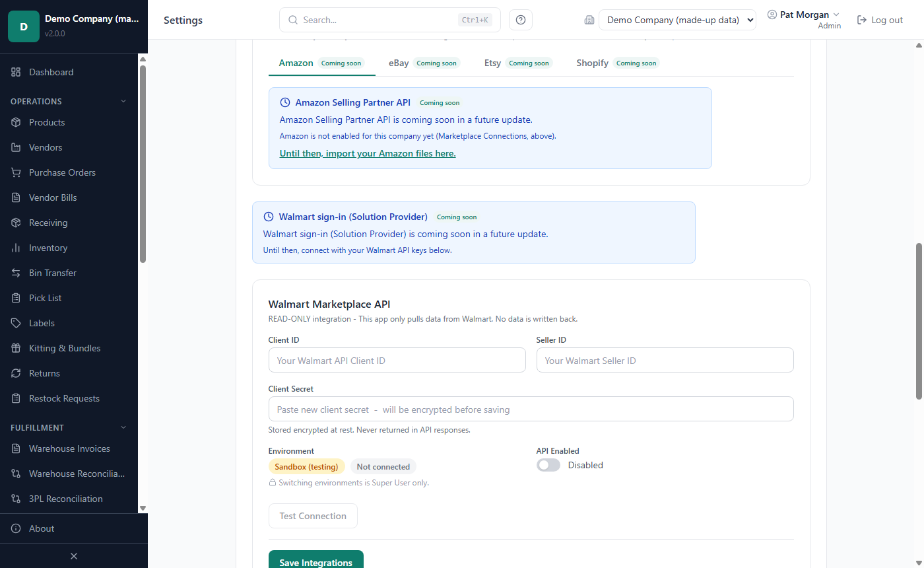The height and width of the screenshot is (568, 924).
Task: Toggle the API Enabled switch
Action: pyautogui.click(x=548, y=465)
